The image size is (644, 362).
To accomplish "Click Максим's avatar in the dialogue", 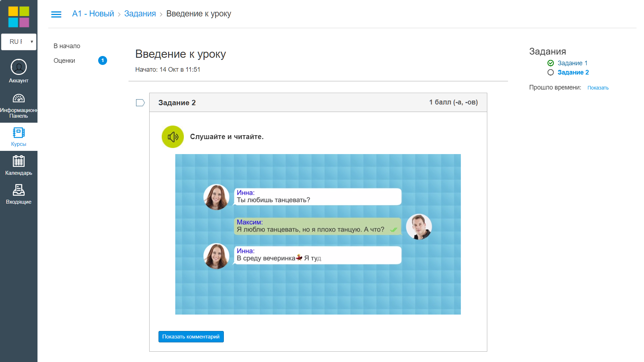I will coord(419,227).
